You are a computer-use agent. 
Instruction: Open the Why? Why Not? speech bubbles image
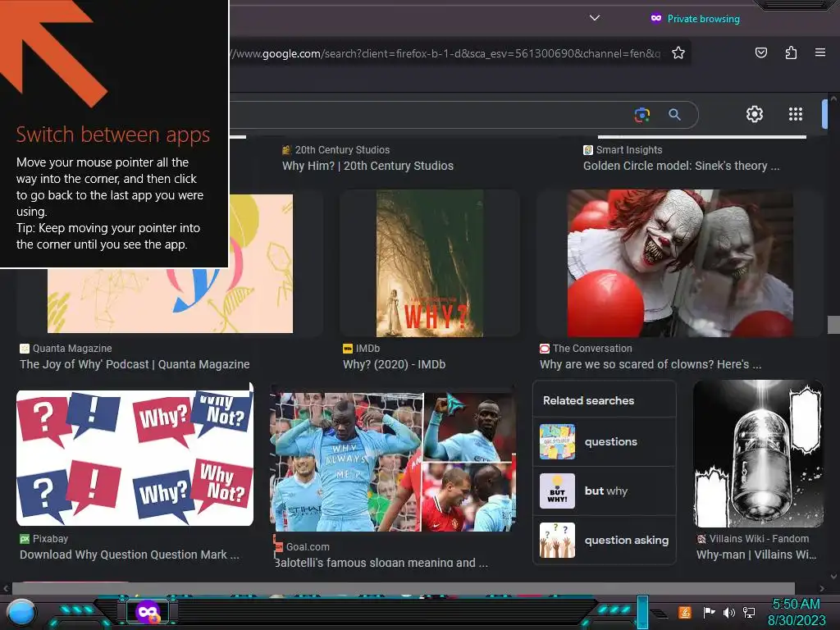pyautogui.click(x=135, y=458)
